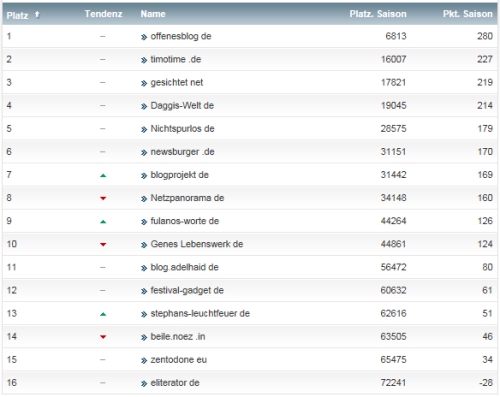
Task: Click double-chevron icon before offenesblog de
Action: click(x=144, y=37)
